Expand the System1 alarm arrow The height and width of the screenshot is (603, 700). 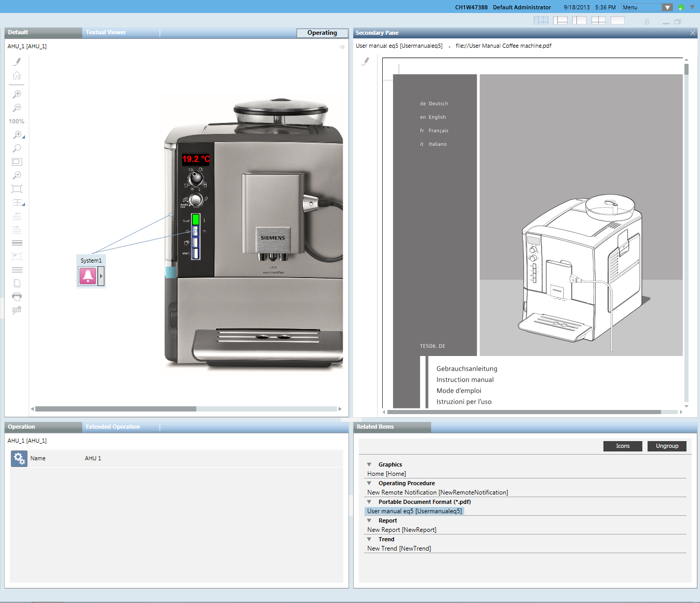[x=101, y=276]
